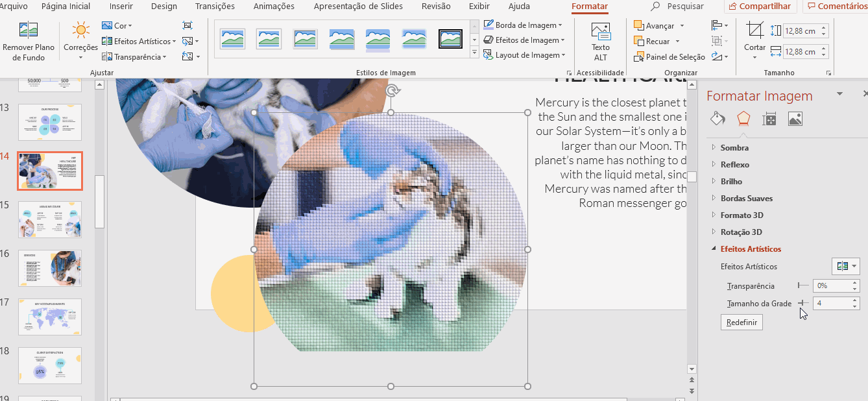The height and width of the screenshot is (401, 868).
Task: Switch to the Inserir tab
Action: [x=121, y=6]
